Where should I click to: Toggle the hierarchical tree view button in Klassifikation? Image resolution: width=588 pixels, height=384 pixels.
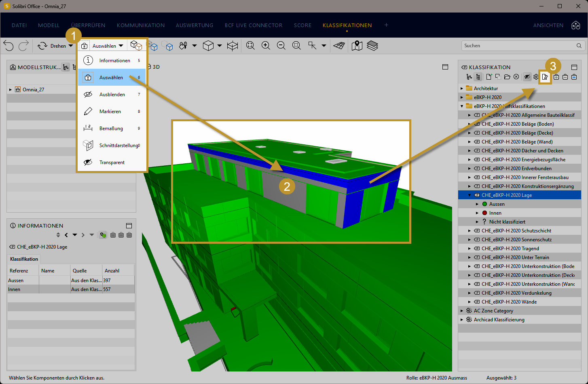(x=478, y=77)
